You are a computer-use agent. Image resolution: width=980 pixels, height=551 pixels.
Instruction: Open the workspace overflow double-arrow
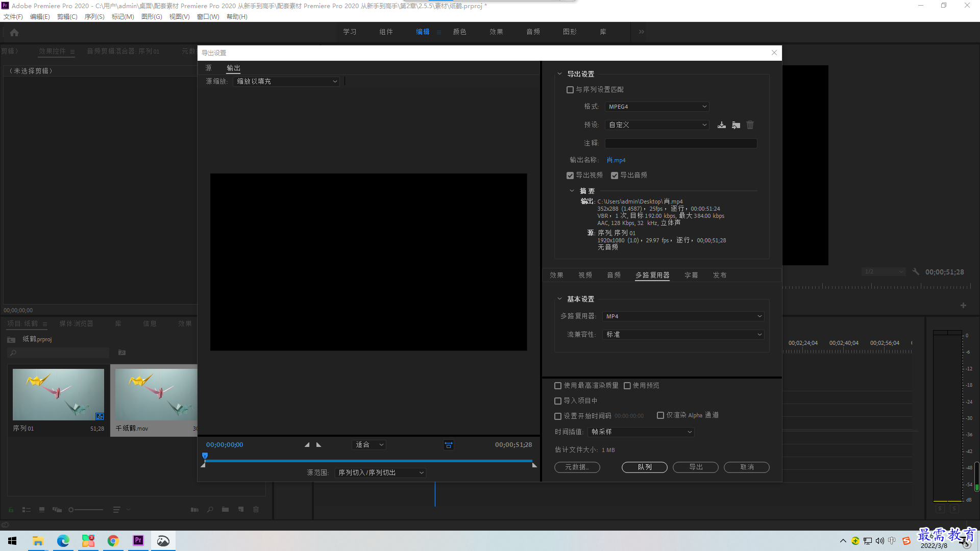641,32
